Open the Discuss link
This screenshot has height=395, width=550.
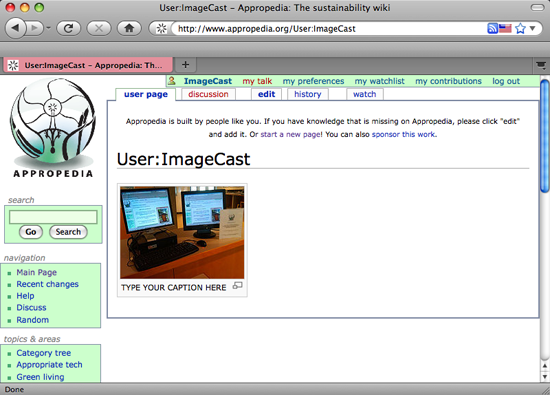pyautogui.click(x=31, y=308)
